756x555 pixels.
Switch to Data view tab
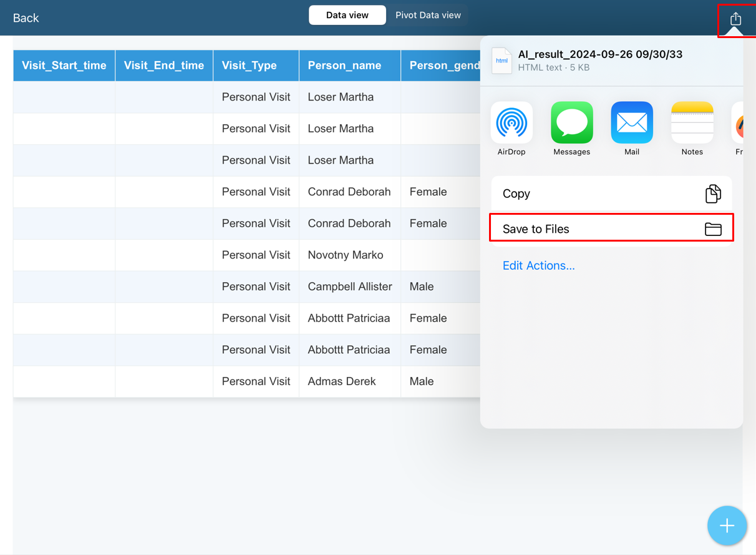(347, 15)
